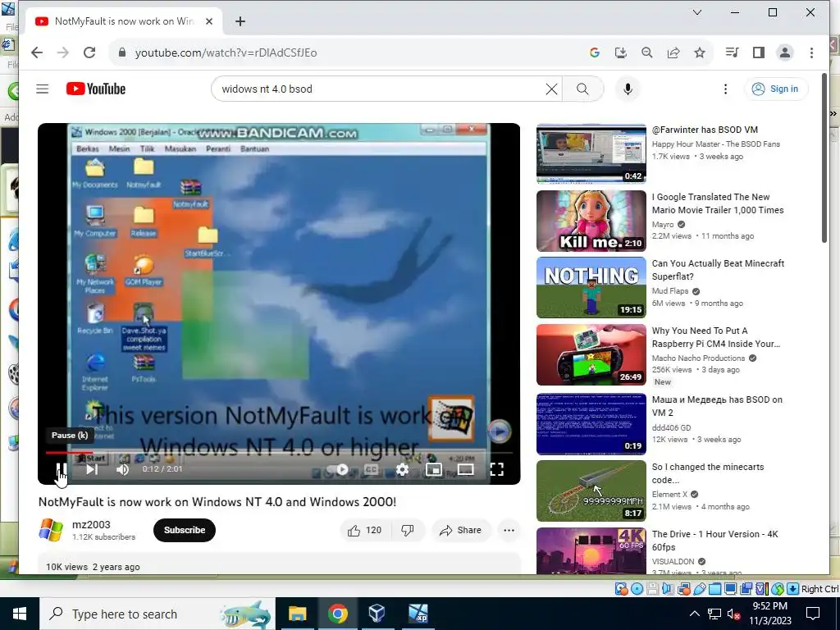
Task: Search with your voice microphone
Action: (x=628, y=89)
